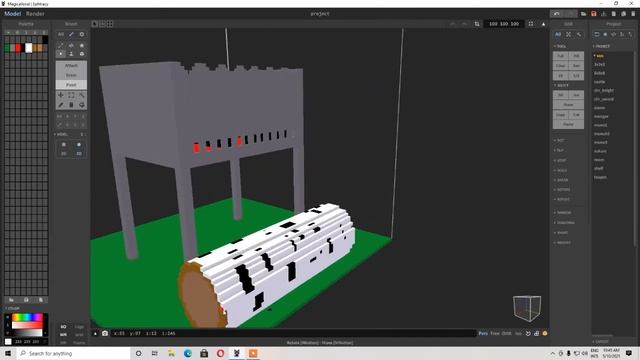Open Opera browser from taskbar
This screenshot has height=360, width=640.
coord(220,353)
